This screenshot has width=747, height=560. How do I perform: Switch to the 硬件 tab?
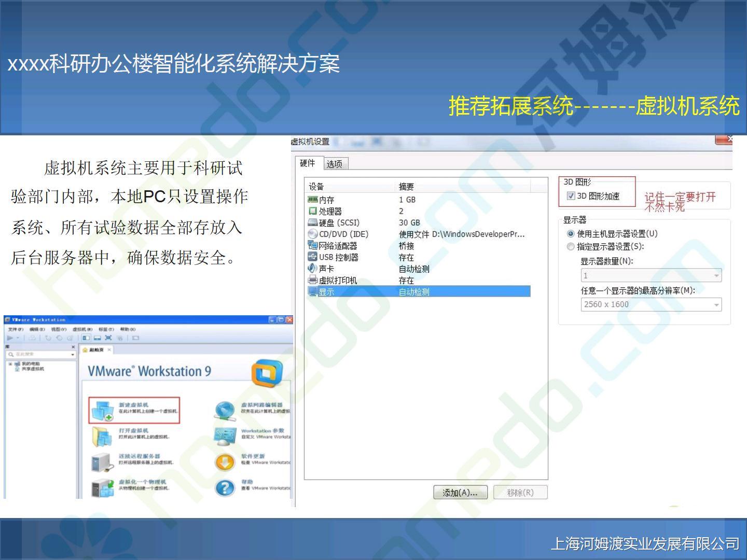tap(308, 163)
